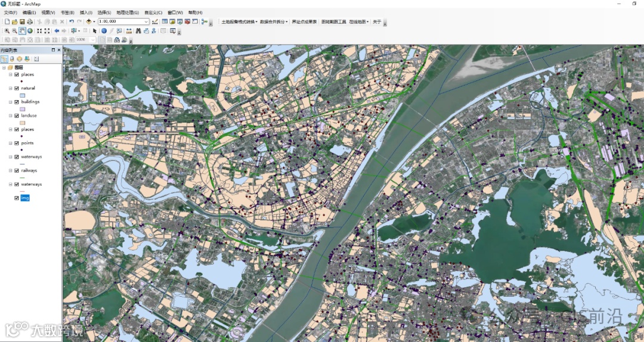Open the Search window
644x342 pixels.
click(x=180, y=21)
